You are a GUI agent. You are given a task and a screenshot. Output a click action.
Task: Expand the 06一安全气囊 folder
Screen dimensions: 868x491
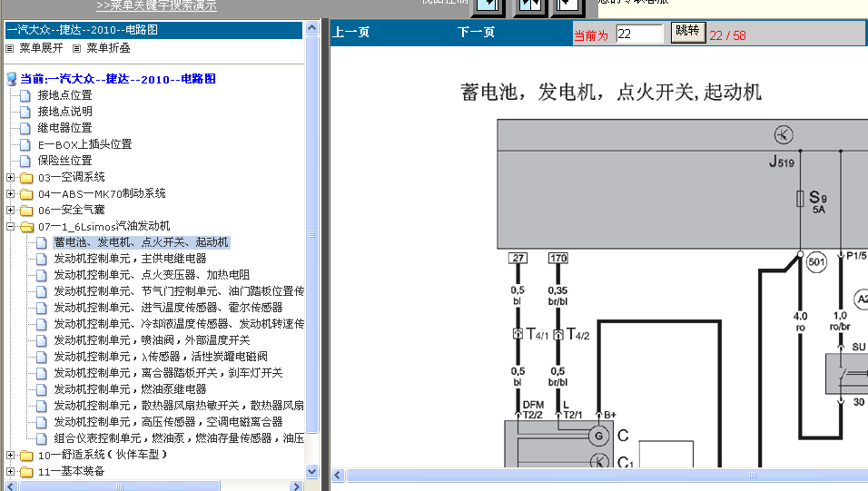[x=11, y=211]
